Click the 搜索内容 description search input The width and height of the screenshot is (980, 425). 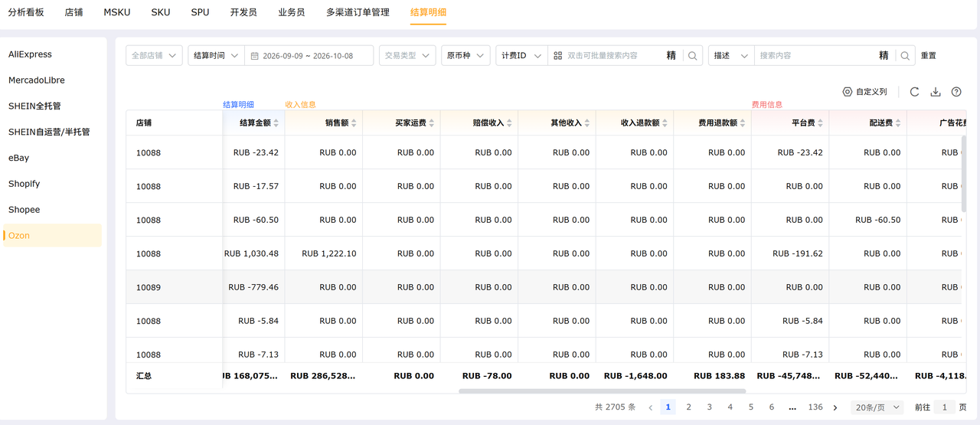tap(815, 56)
